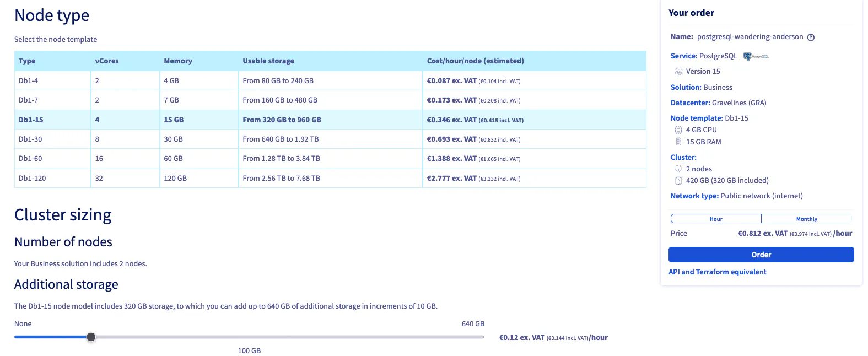Click the PostgreSQL logo icon

(x=756, y=56)
